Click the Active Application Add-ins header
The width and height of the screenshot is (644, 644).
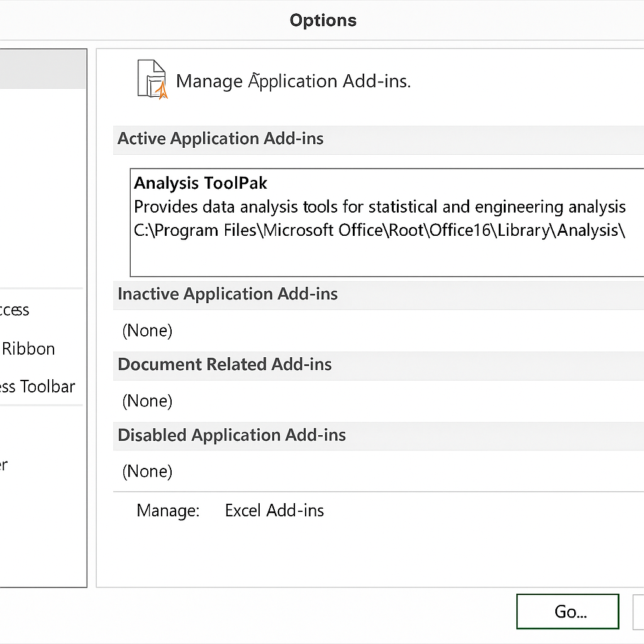221,139
